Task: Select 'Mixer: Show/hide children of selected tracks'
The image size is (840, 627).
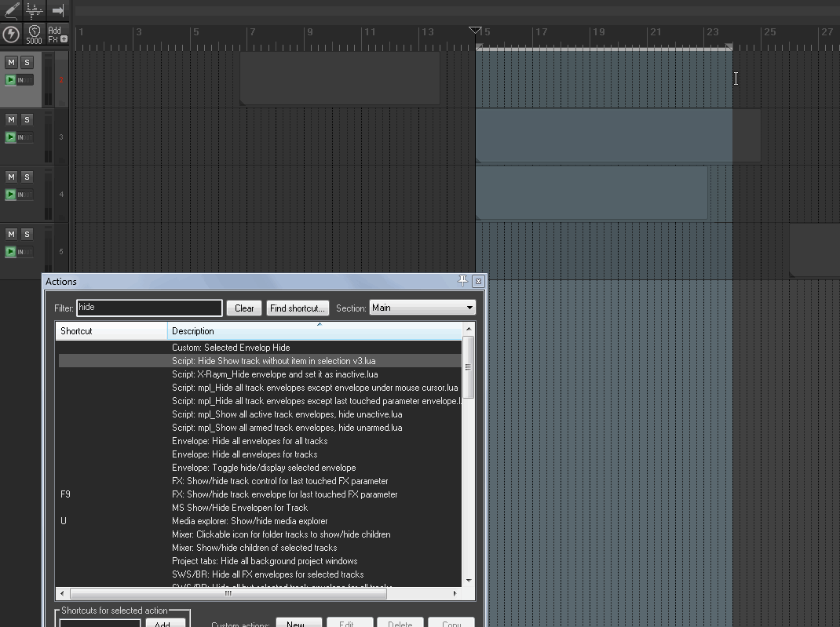Action: click(260, 548)
